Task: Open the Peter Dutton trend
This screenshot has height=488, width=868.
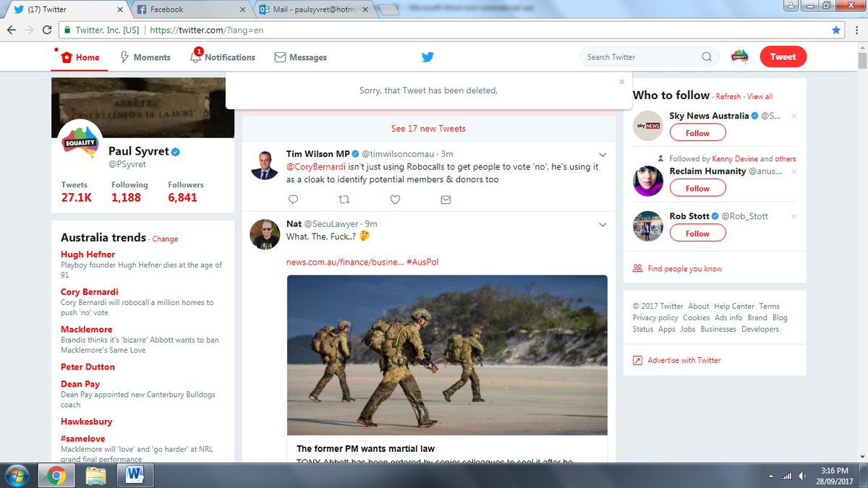Action: 88,367
